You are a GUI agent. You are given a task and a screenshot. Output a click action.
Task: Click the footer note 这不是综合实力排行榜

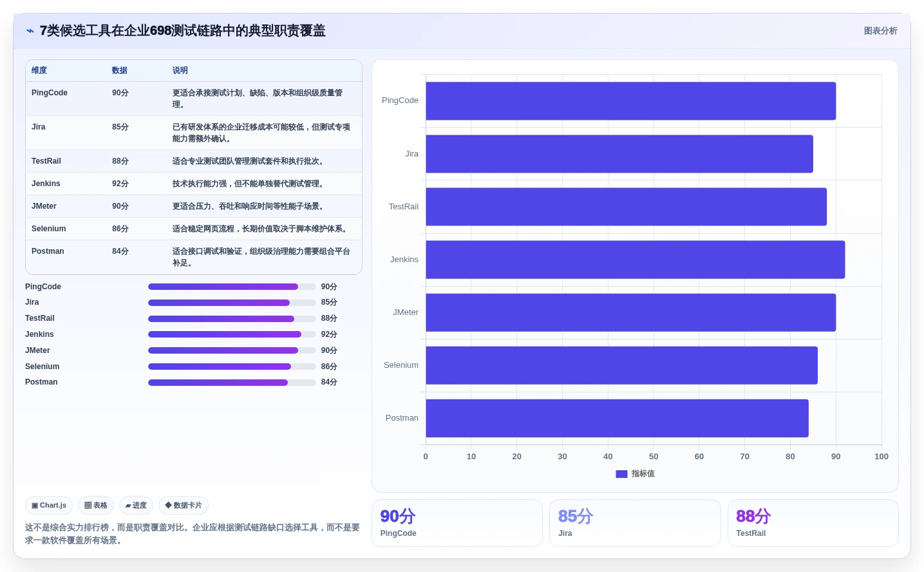tap(193, 534)
